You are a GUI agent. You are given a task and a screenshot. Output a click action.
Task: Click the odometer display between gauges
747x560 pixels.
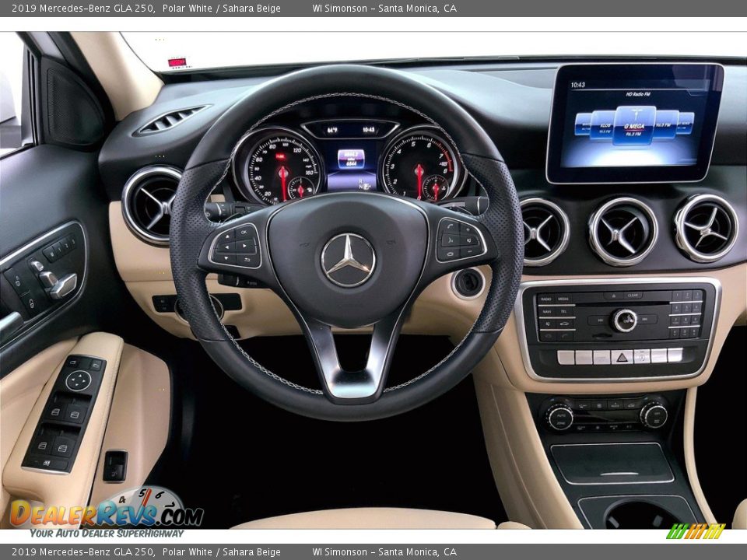coord(351,159)
